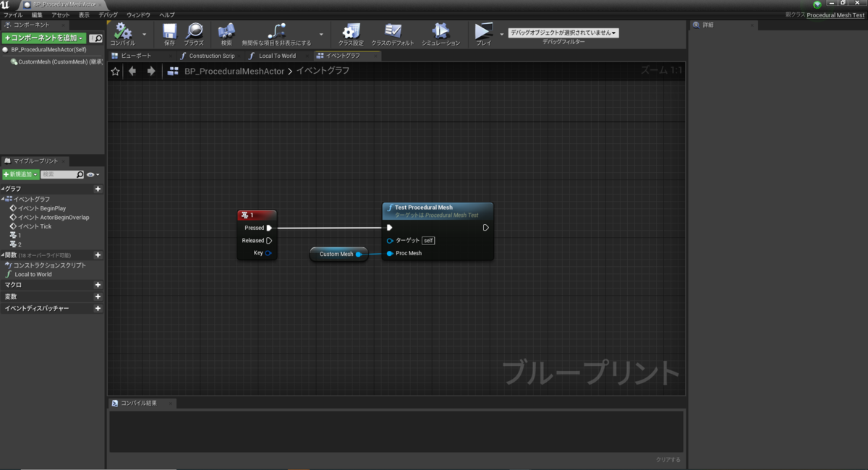Add a variable with the 変数 plus icon
The image size is (868, 470).
[98, 296]
